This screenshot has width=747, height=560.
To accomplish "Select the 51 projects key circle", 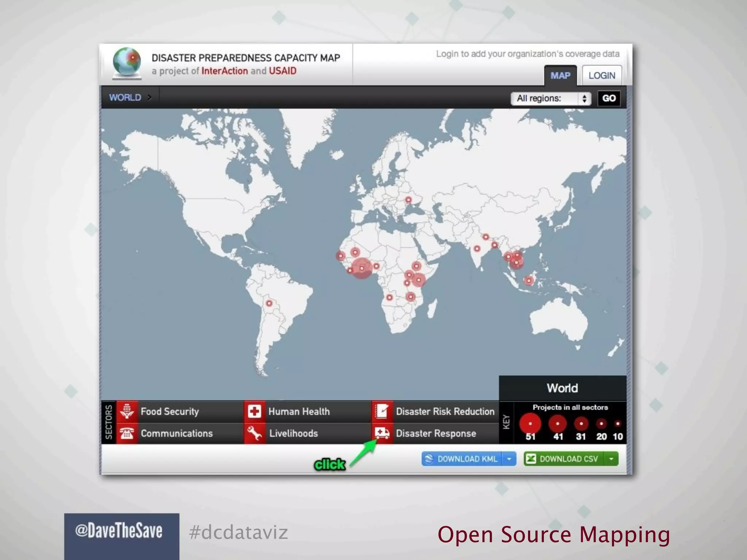I will click(530, 424).
